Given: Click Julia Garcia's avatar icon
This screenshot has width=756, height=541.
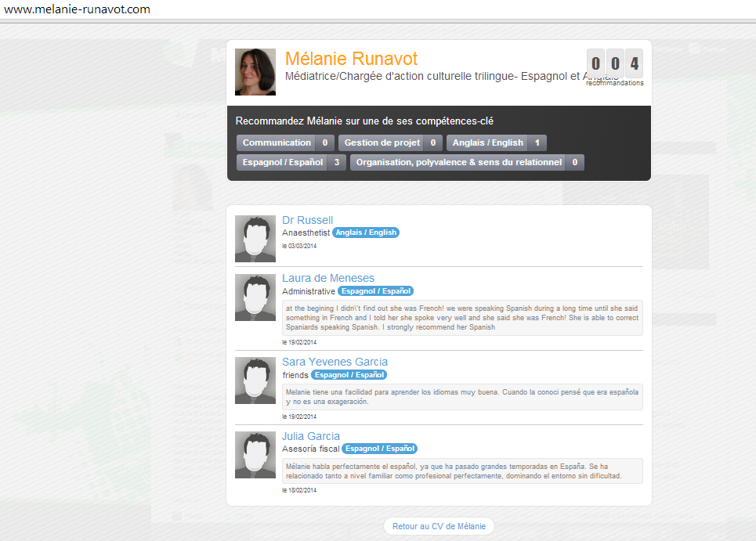Looking at the screenshot, I should tap(255, 455).
